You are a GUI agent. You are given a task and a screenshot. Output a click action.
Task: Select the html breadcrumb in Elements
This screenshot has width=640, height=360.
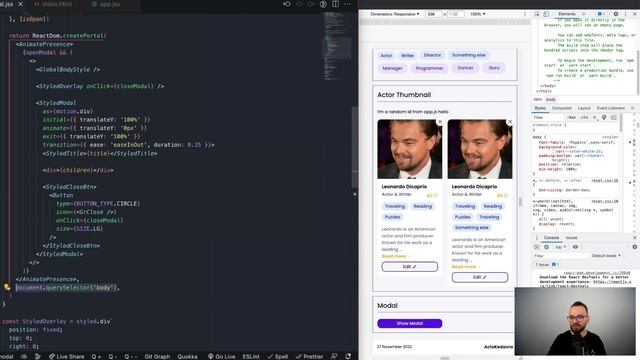(x=538, y=100)
